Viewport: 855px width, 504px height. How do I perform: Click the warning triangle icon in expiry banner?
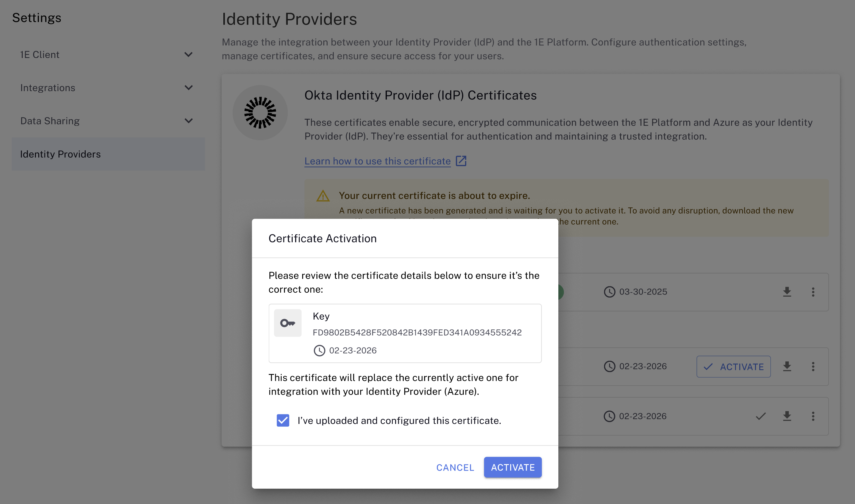[323, 196]
